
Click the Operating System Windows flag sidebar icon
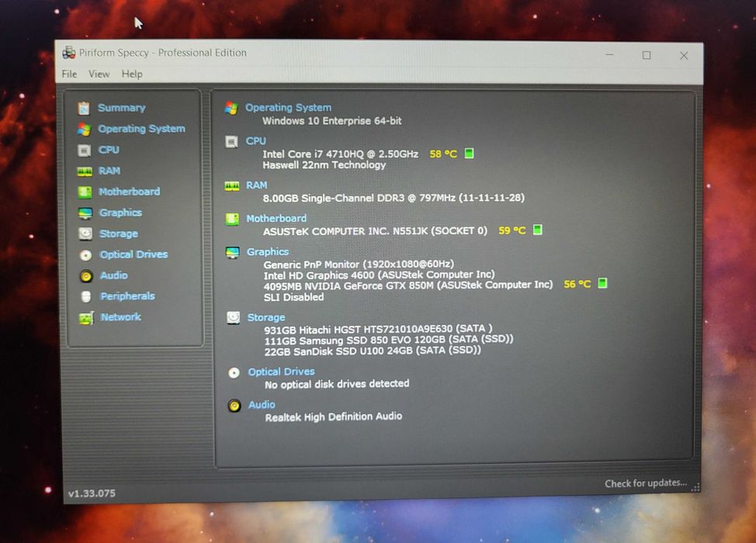pyautogui.click(x=84, y=129)
